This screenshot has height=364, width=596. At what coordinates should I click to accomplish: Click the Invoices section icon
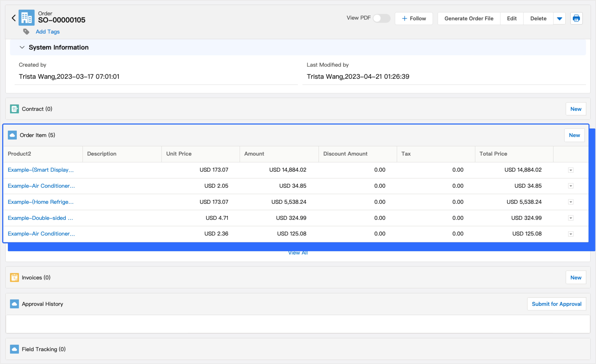14,277
